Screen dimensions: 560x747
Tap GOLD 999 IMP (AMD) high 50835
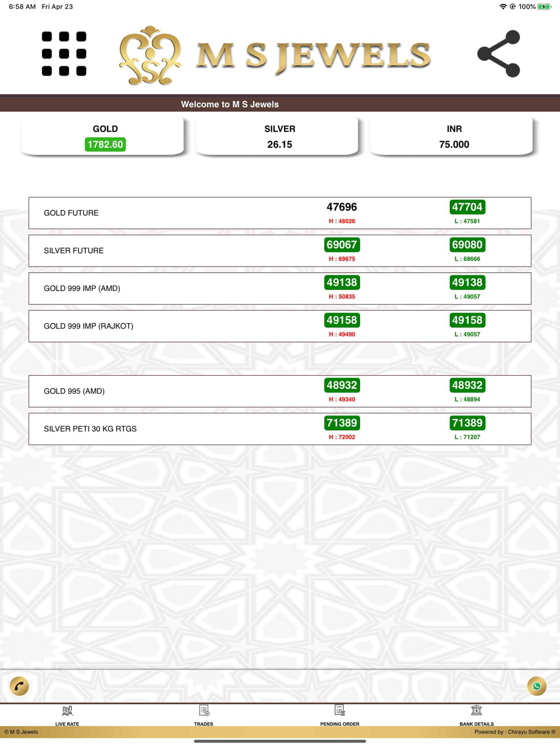342,297
